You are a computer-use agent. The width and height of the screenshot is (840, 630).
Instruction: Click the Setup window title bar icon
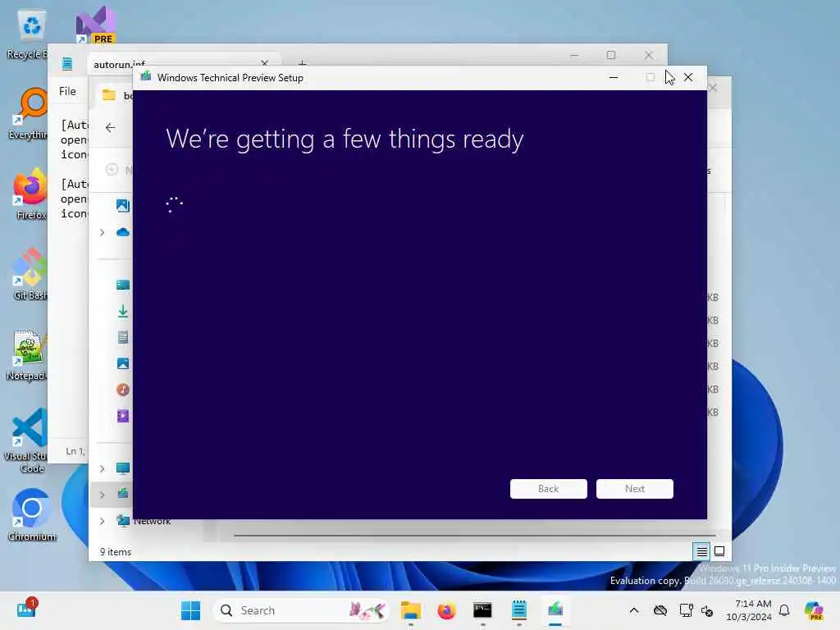point(146,76)
